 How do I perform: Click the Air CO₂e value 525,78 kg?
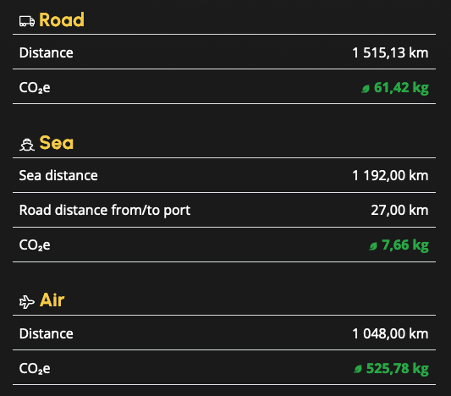point(397,369)
